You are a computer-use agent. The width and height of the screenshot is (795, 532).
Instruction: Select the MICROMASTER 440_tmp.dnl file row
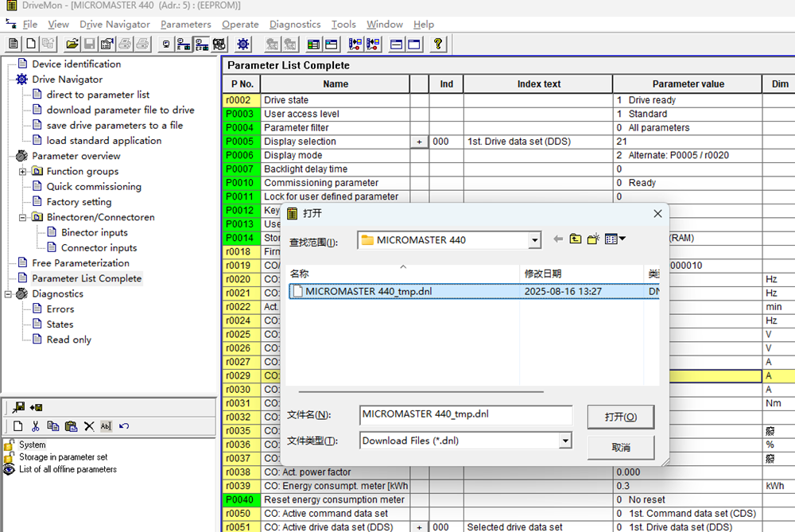[474, 292]
